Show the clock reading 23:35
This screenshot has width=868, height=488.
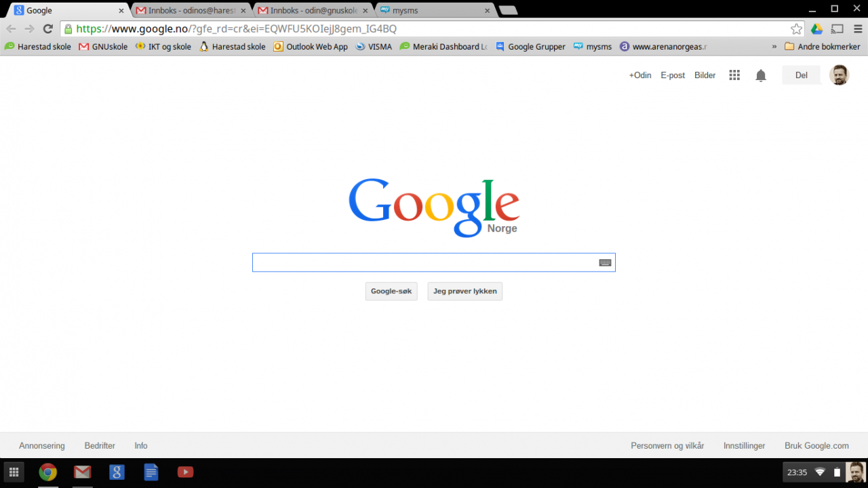click(x=797, y=472)
